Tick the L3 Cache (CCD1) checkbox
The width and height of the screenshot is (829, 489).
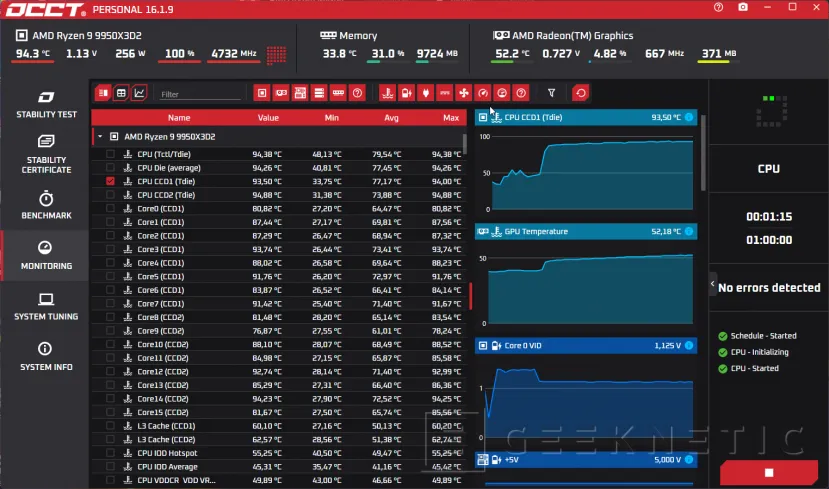[110, 426]
